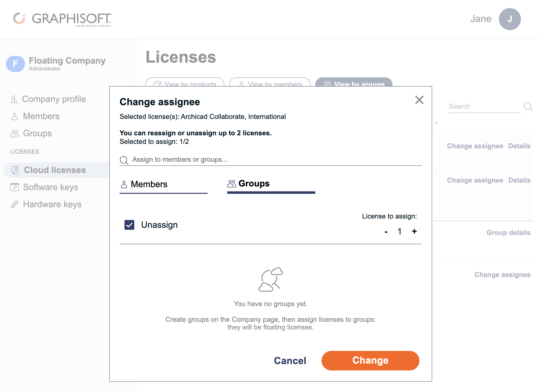Select View by products button

[x=185, y=82]
